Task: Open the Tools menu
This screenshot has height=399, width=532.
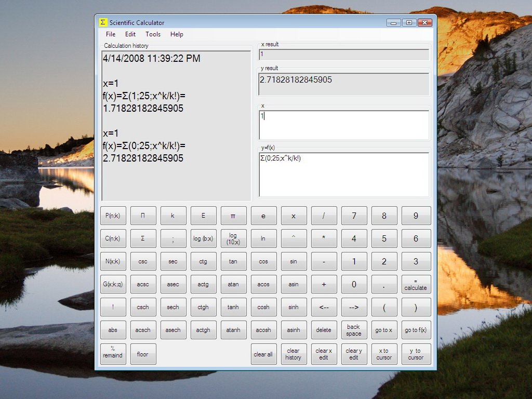Action: pos(153,34)
